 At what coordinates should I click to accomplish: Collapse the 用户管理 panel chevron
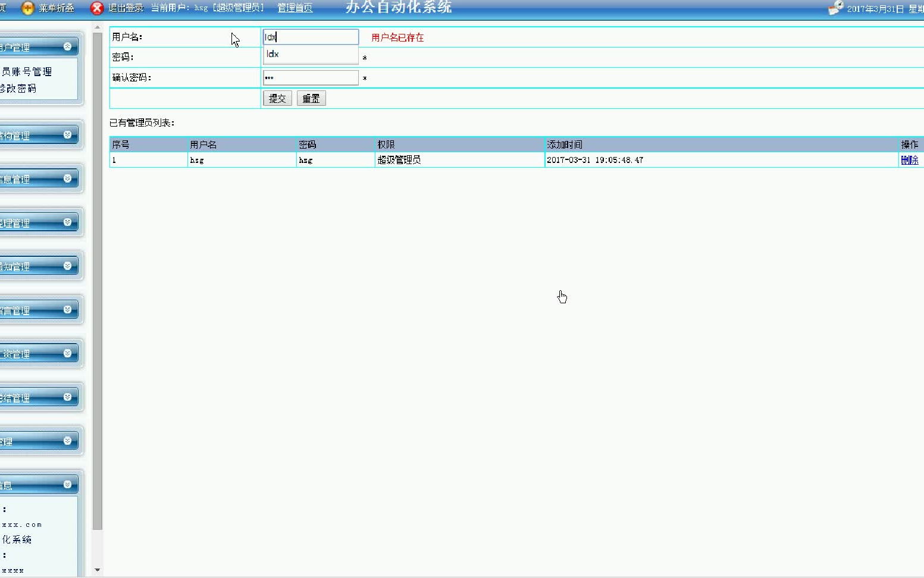(x=67, y=46)
